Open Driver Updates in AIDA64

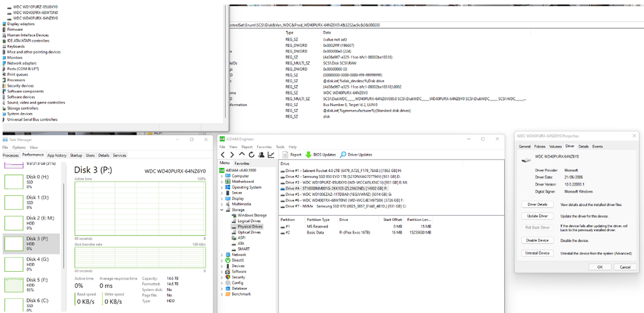(356, 155)
